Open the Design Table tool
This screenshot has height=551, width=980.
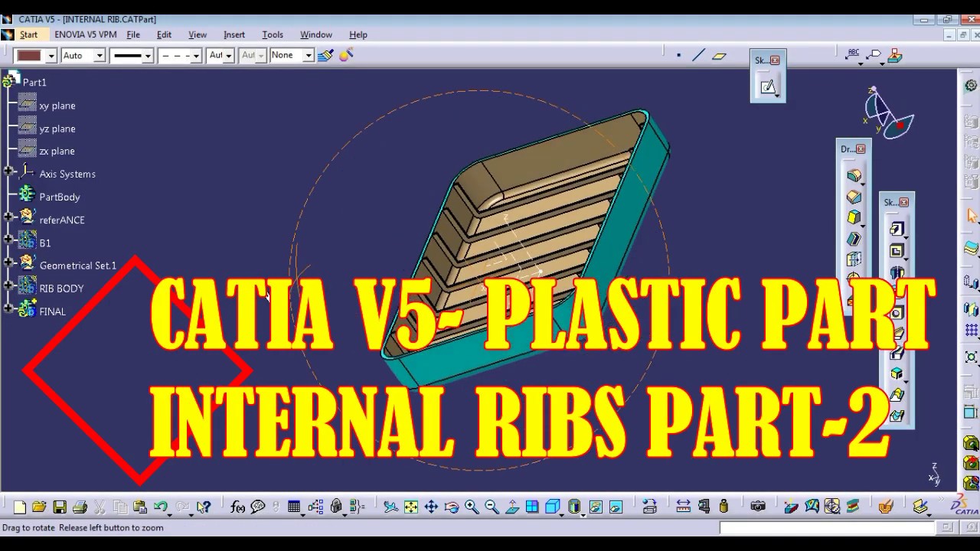(294, 507)
